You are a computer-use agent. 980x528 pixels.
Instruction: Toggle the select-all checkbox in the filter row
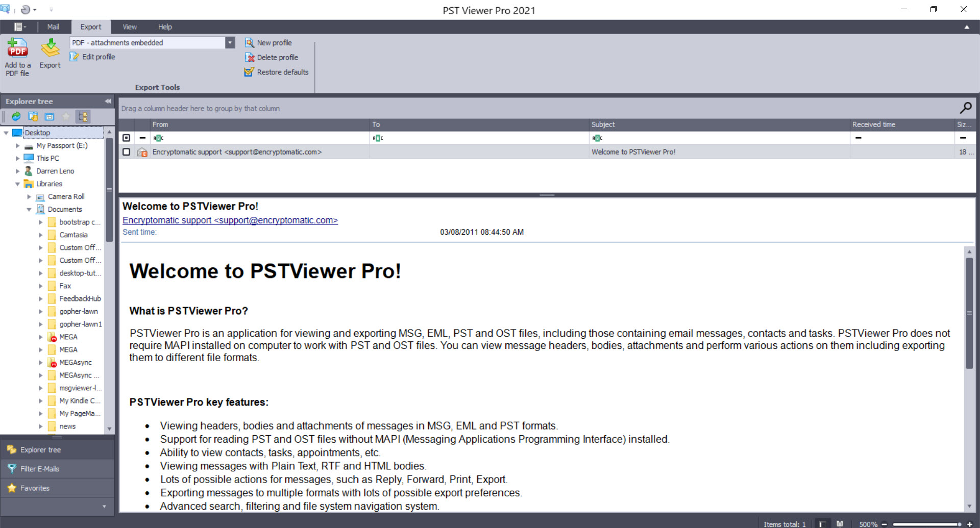(127, 138)
